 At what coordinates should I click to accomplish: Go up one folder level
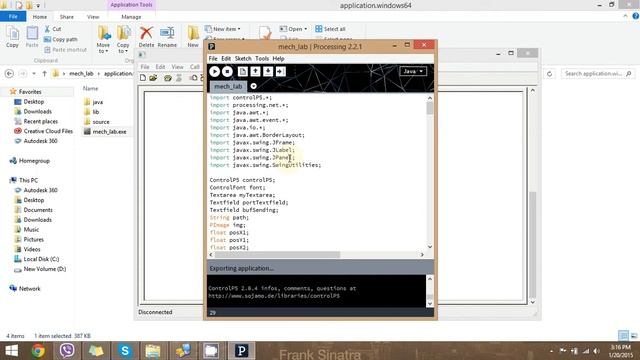pyautogui.click(x=44, y=73)
